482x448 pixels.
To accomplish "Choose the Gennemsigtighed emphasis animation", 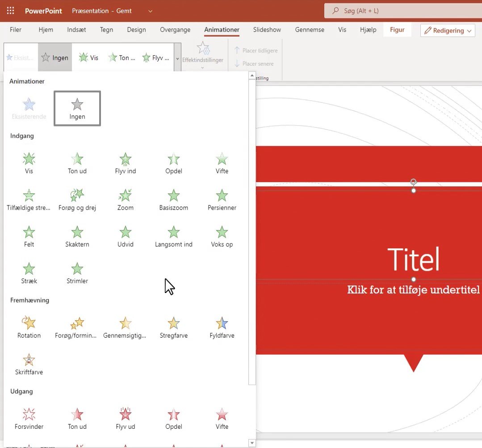I will point(125,327).
